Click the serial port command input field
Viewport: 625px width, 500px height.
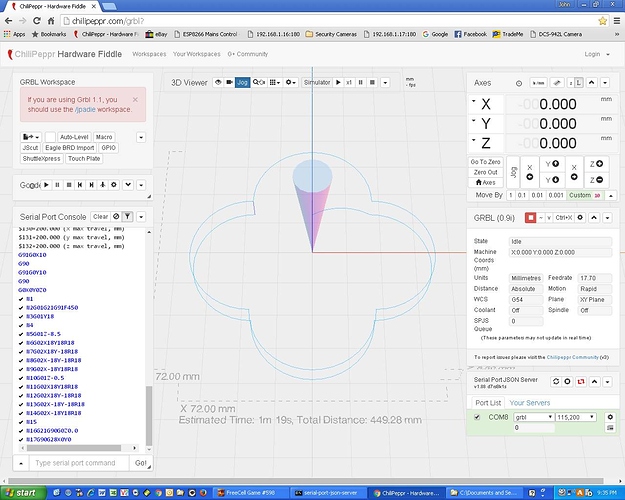[x=76, y=464]
